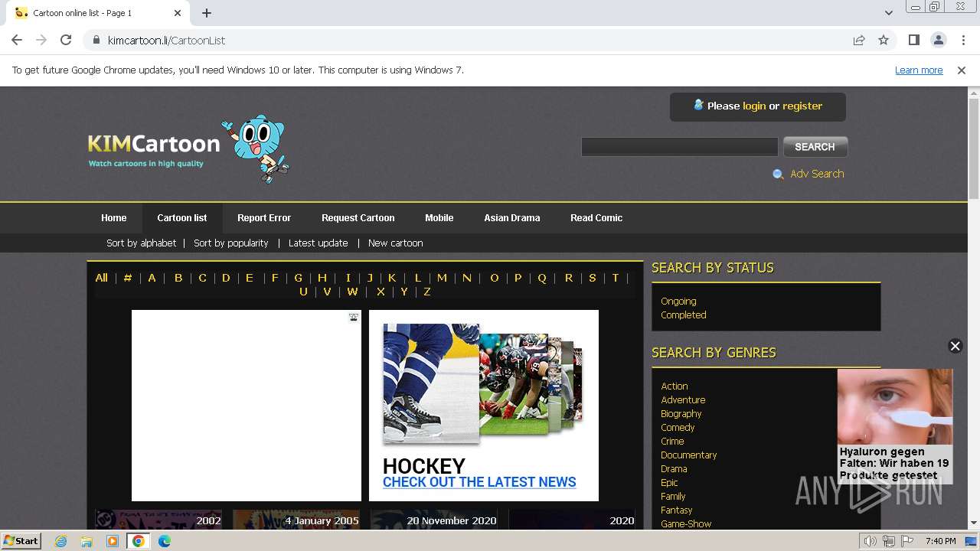Open the Report Error menu item

[264, 218]
